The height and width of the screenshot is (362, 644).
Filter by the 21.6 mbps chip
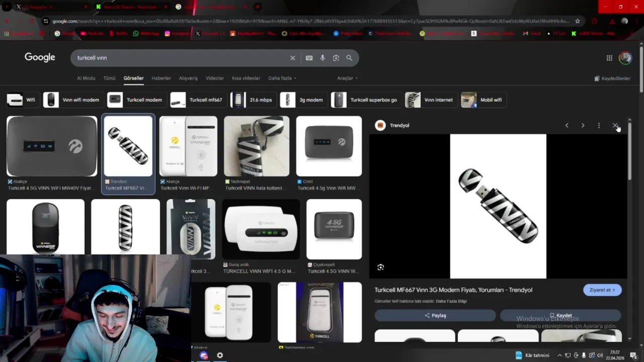(x=253, y=100)
